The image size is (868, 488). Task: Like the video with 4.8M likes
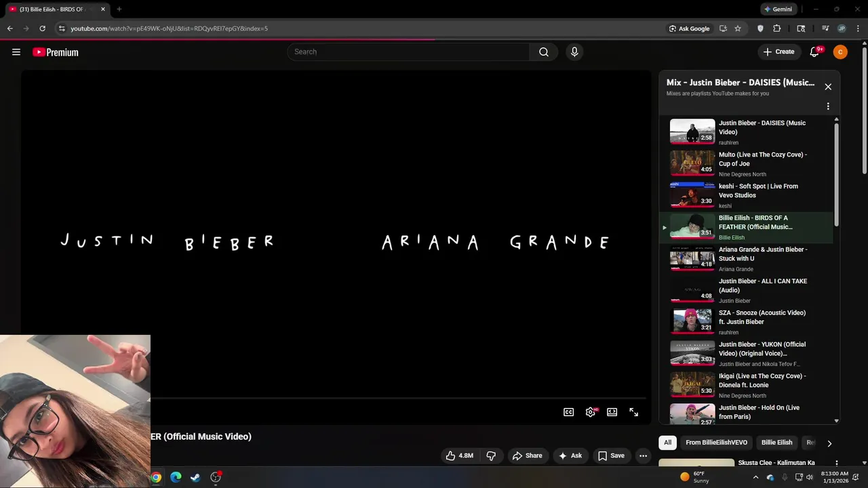[459, 455]
